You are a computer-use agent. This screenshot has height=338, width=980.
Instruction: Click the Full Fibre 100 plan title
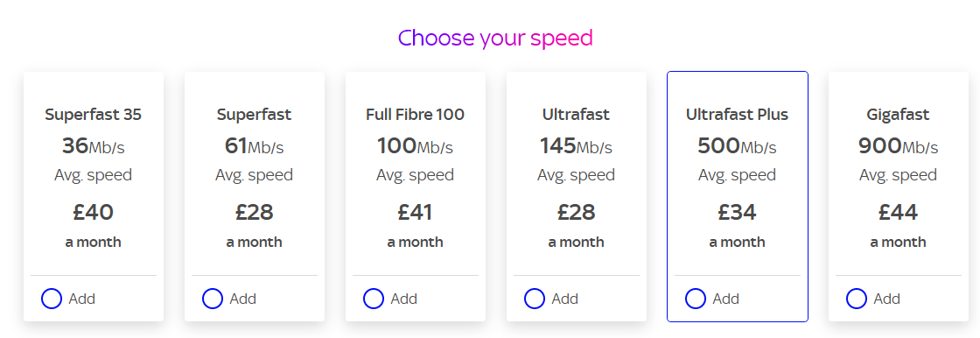click(x=415, y=115)
